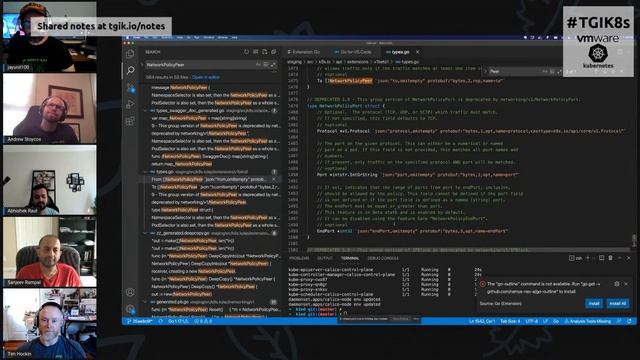Toggle Match Whole Word in search box

point(266,64)
